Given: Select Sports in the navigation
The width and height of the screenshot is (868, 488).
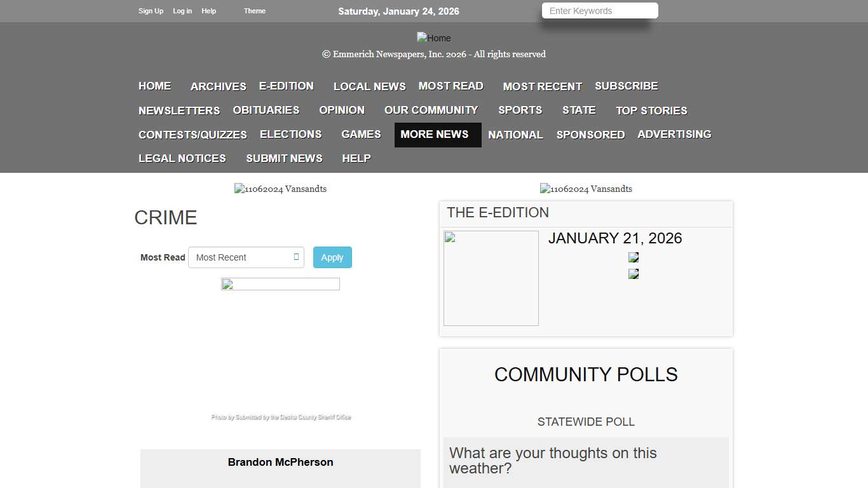Looking at the screenshot, I should pos(520,111).
